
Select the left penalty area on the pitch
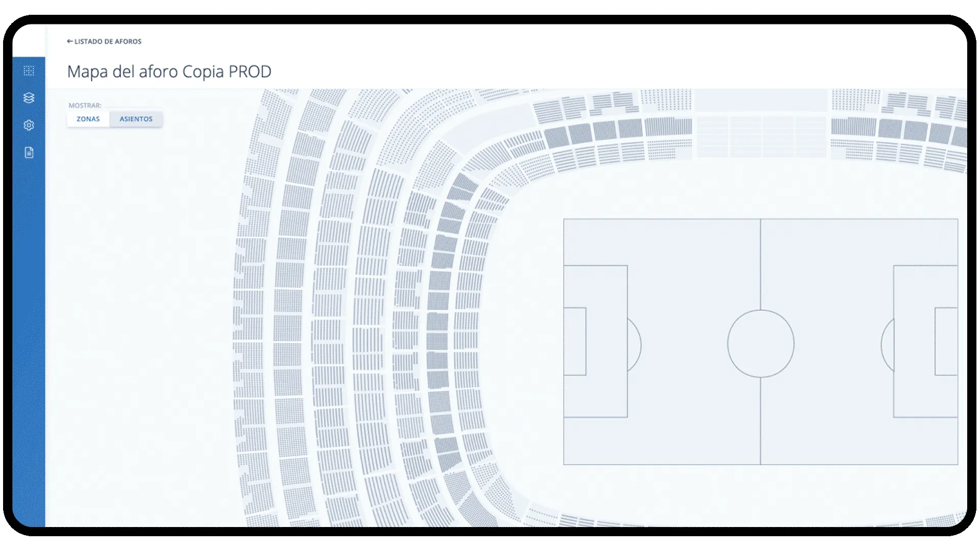[x=607, y=286]
